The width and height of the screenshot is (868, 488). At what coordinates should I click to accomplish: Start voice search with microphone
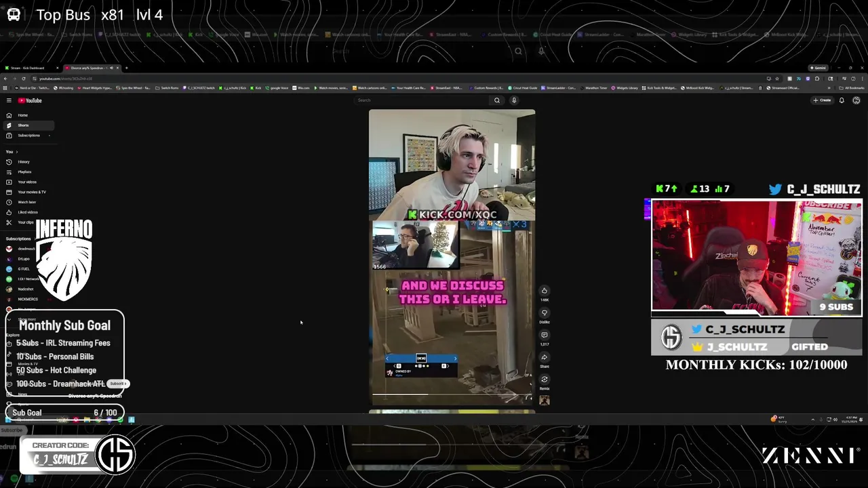click(514, 100)
